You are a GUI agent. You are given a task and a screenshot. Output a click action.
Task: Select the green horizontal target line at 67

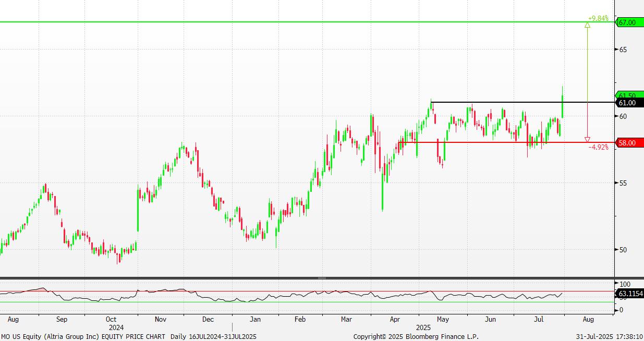308,22
